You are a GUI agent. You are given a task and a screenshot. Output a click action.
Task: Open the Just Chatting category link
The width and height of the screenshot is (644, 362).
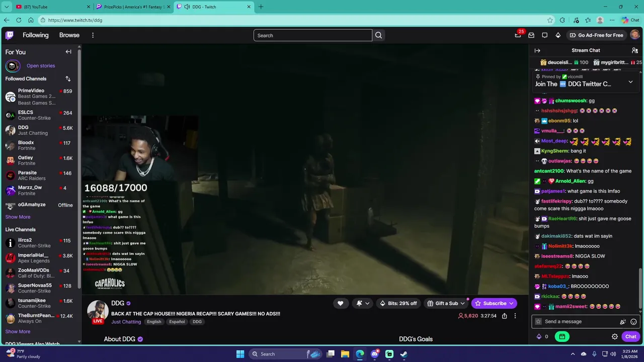[126, 322]
